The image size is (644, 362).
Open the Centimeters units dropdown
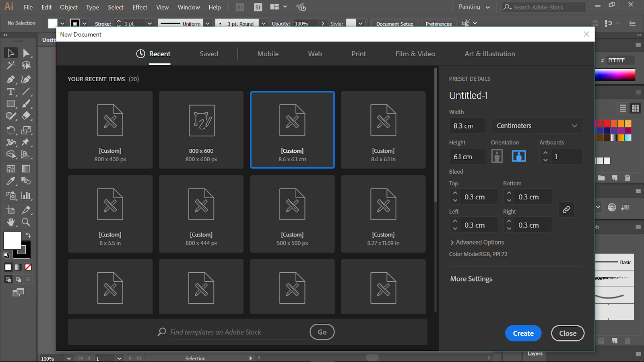pyautogui.click(x=537, y=126)
